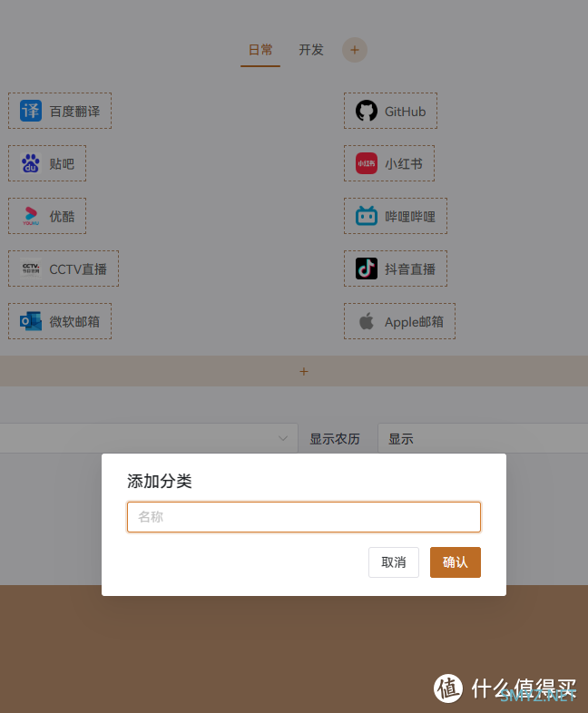Click the 贴吧 Baidu paw icon
The width and height of the screenshot is (588, 713).
31,163
